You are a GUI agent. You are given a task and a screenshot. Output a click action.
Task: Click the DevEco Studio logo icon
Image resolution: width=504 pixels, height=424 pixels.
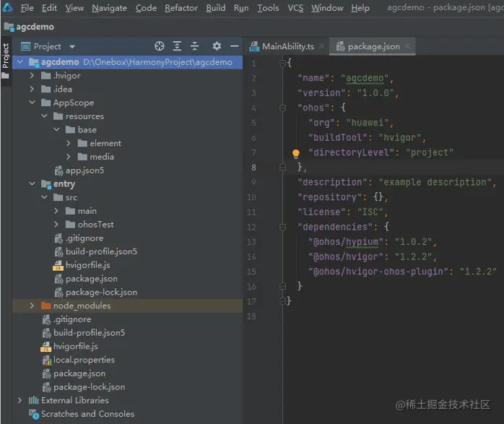7,7
